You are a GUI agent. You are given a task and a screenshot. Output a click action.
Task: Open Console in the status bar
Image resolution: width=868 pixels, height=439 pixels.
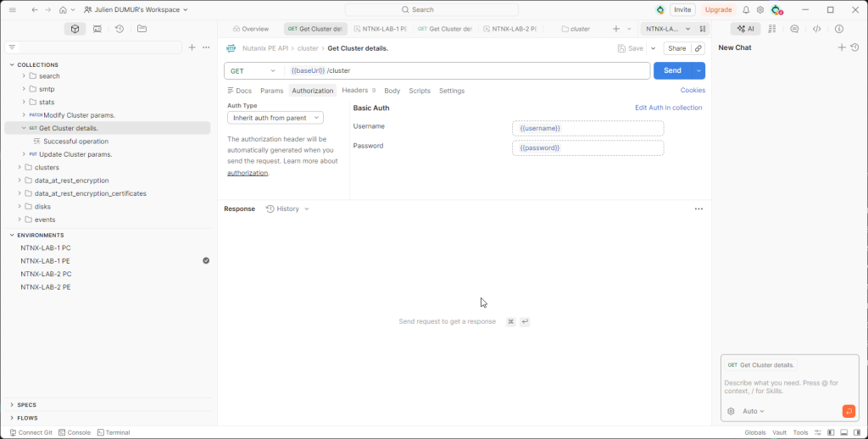75,432
